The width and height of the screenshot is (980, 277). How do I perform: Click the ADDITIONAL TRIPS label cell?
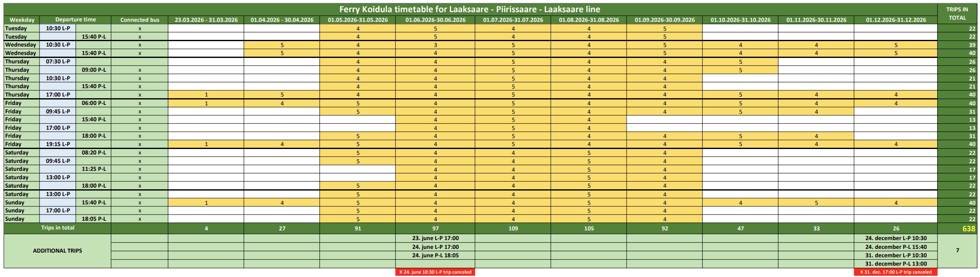pos(57,251)
